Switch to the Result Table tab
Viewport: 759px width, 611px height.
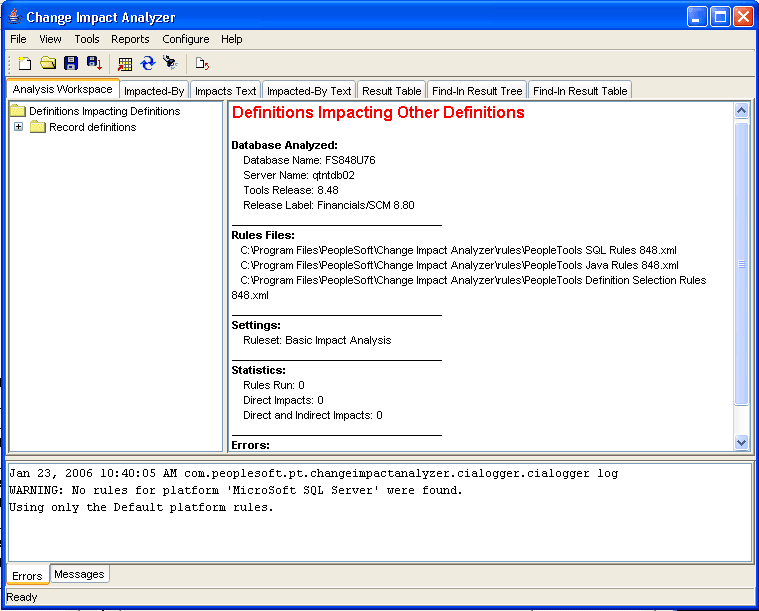391,91
